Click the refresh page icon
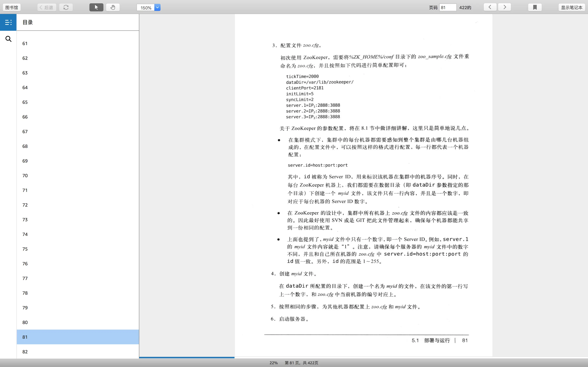Image resolution: width=588 pixels, height=367 pixels. (66, 7)
